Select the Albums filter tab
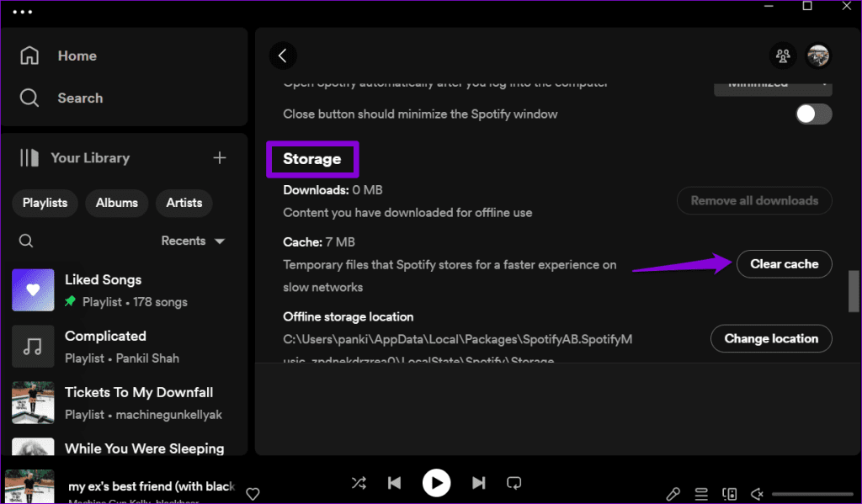 tap(116, 203)
